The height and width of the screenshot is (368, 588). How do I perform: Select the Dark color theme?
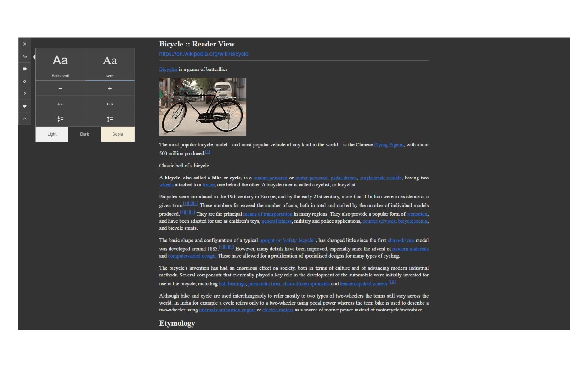85,134
